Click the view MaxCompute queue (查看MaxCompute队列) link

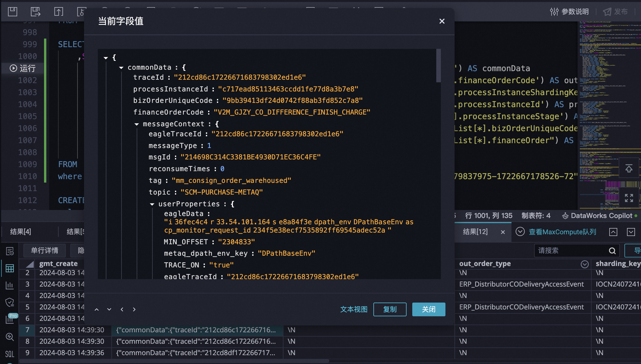click(x=562, y=232)
